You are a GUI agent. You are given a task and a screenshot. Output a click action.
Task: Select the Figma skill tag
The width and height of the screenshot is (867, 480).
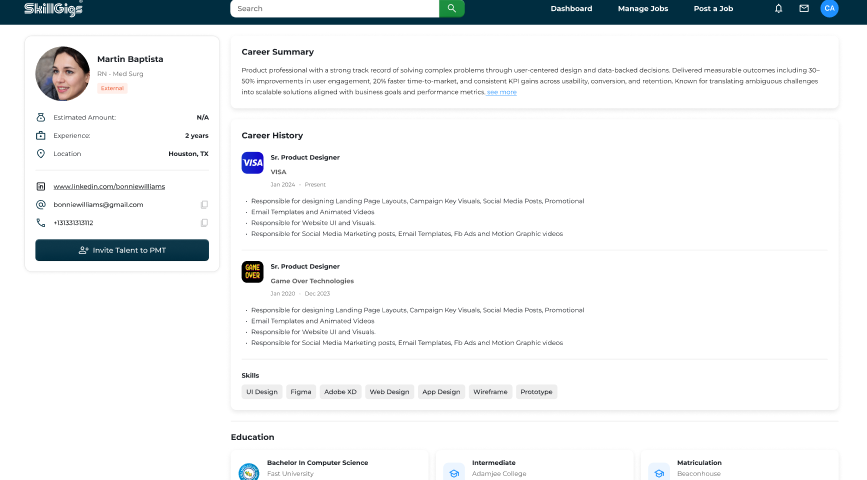301,392
